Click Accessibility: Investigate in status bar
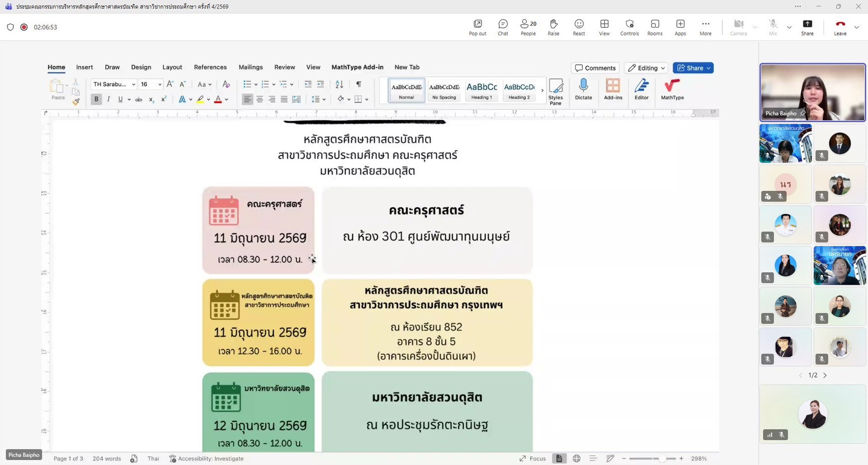 [x=206, y=459]
